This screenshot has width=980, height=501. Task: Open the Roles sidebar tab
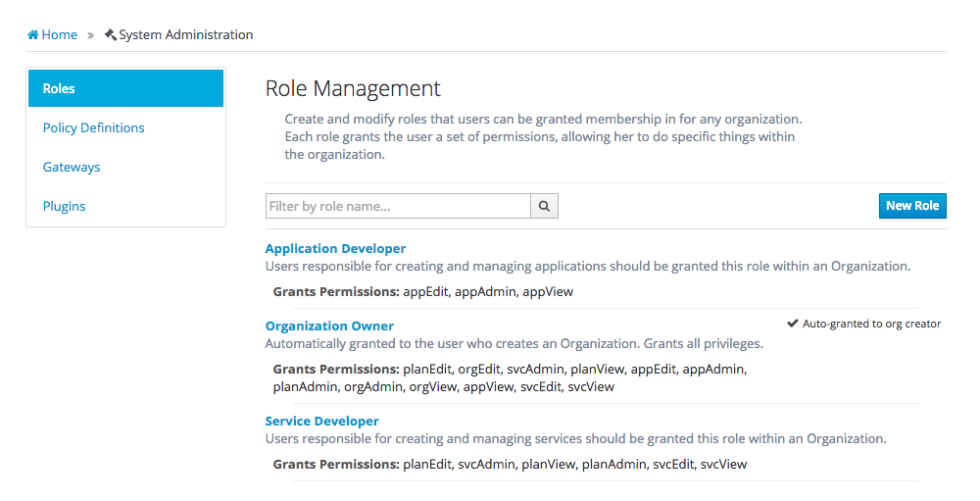coord(125,88)
